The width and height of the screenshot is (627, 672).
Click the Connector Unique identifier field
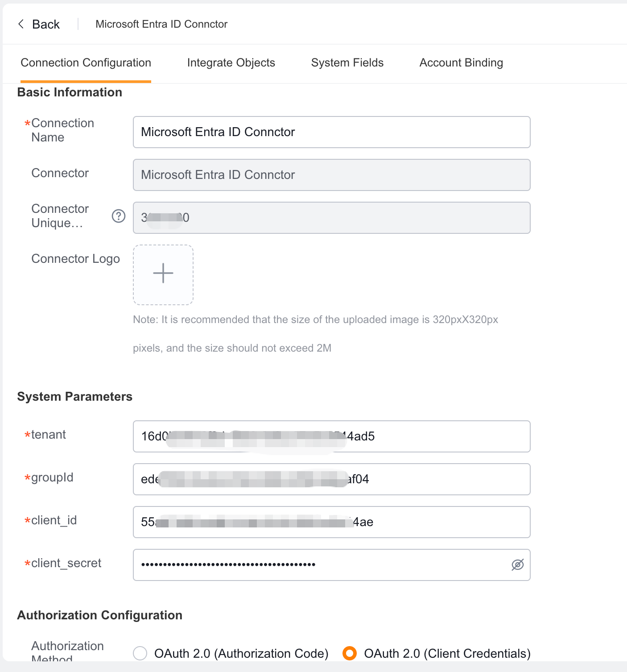pos(331,218)
